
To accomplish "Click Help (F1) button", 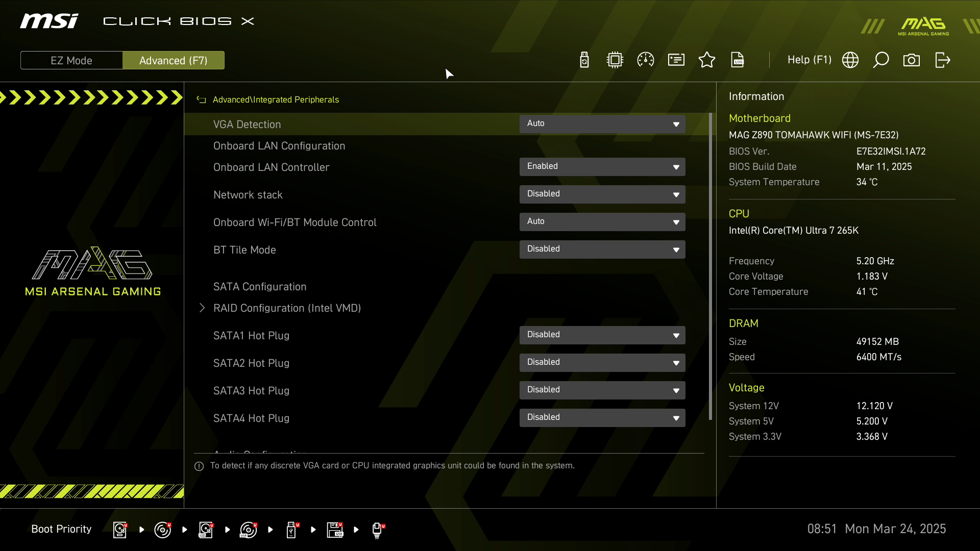I will coord(809,60).
